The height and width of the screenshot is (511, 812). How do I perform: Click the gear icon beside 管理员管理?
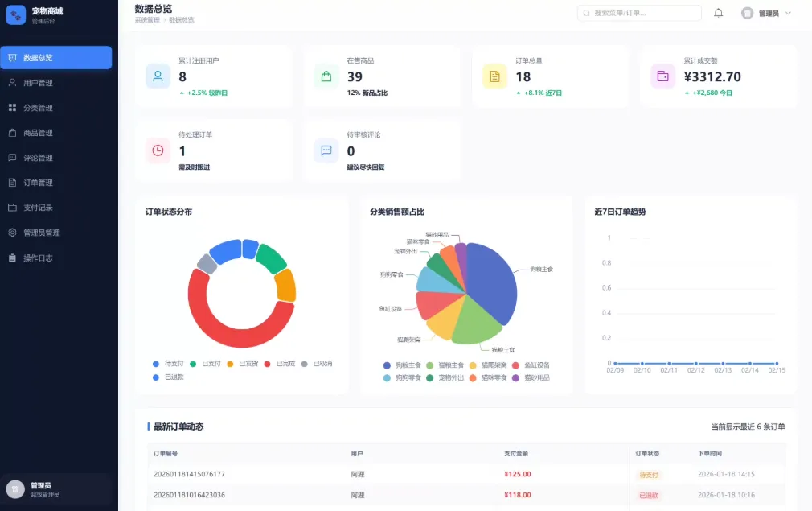(12, 233)
